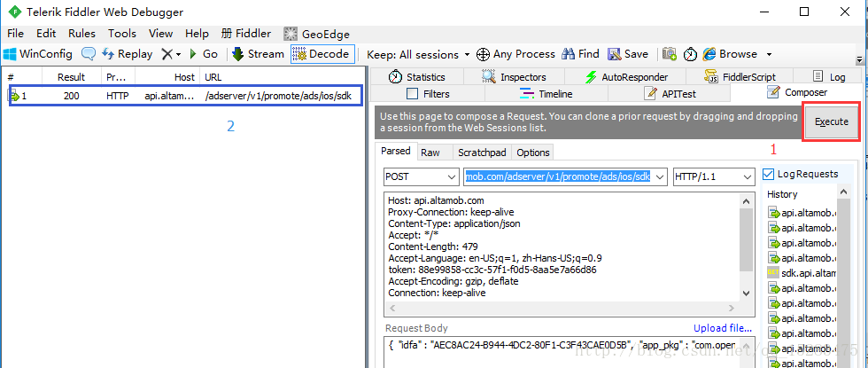Viewport: 868px width, 368px height.
Task: Open Find sessions with binoculars icon
Action: pos(581,54)
